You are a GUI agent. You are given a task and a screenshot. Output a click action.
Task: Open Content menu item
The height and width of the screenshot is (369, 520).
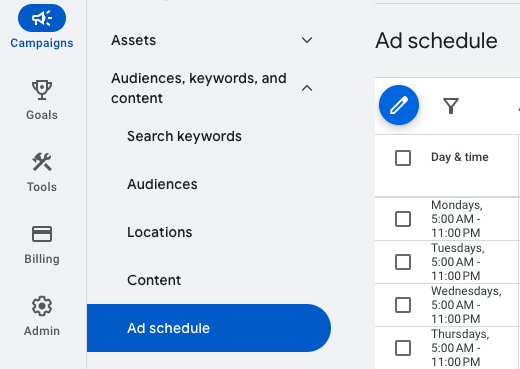(154, 280)
